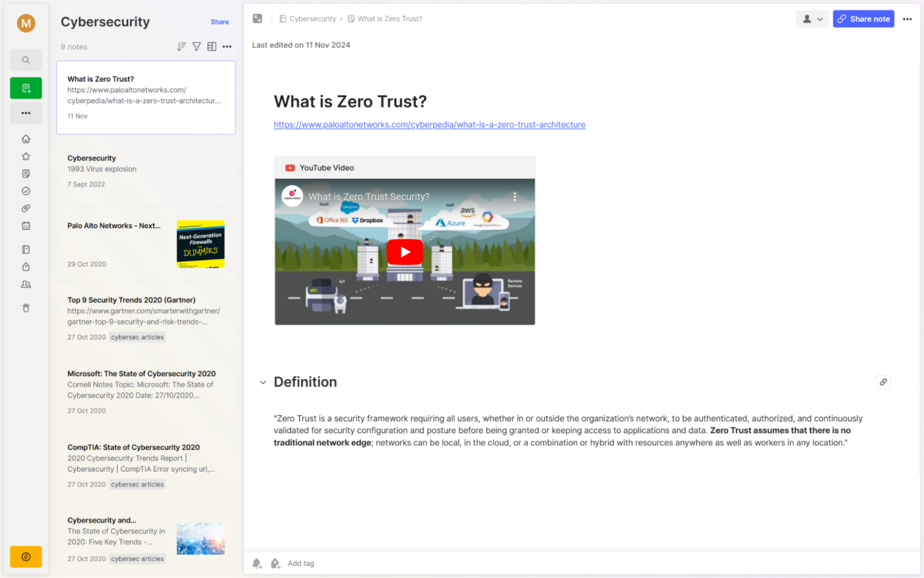Open the account avatar 'M' menu
This screenshot has height=578, width=924.
26,23
